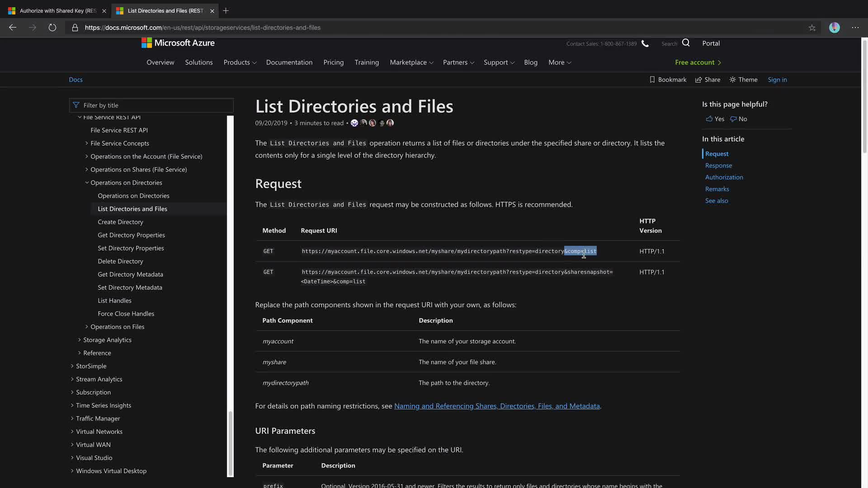
Task: Click the thumbs-down No feedback icon
Action: (x=733, y=119)
